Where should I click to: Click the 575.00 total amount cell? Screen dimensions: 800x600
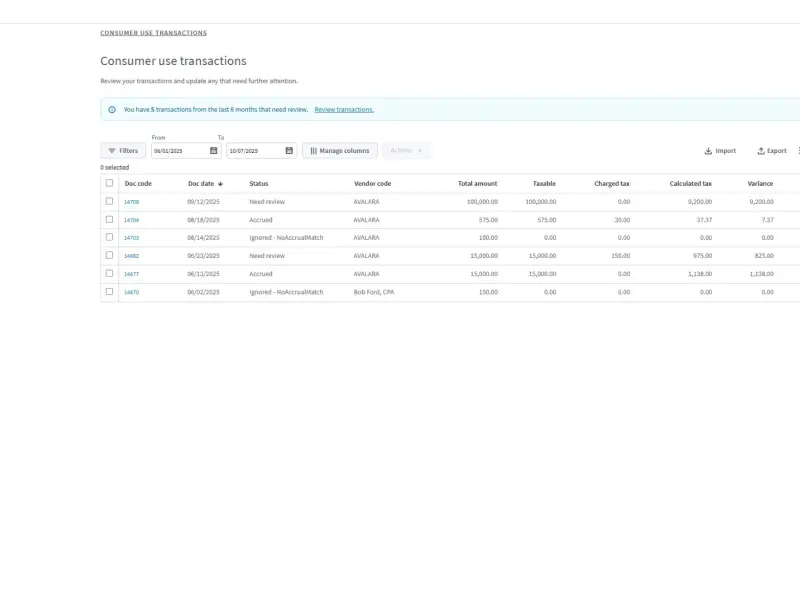coord(488,220)
